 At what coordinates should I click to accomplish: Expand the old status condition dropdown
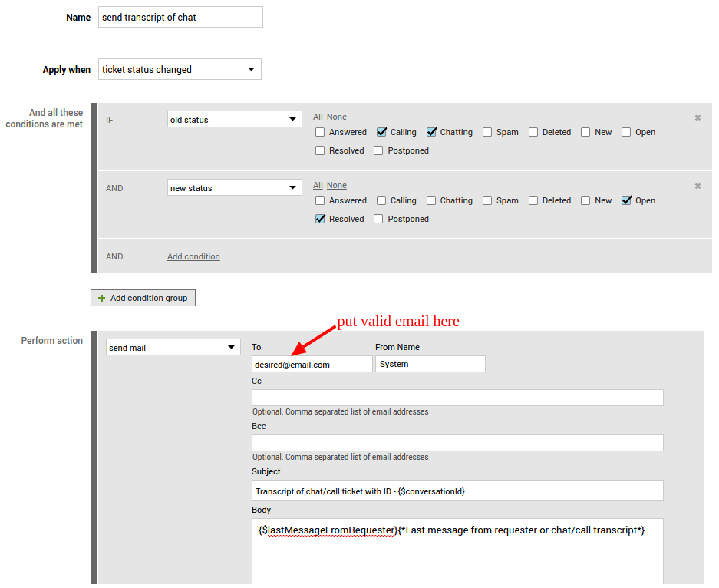pos(234,120)
